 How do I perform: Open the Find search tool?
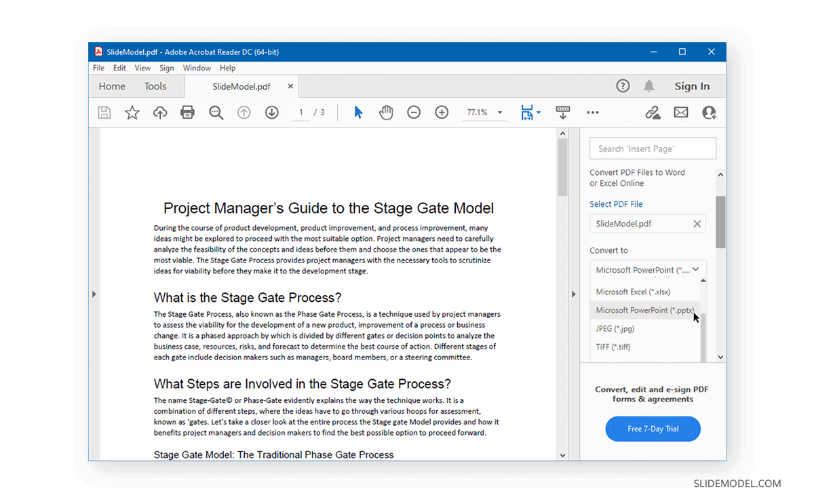(216, 113)
